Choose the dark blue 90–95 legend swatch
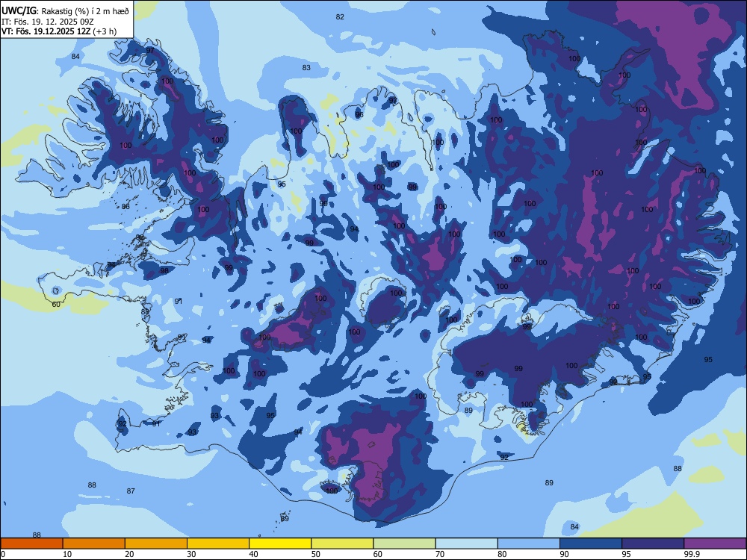Image resolution: width=747 pixels, height=560 pixels. tap(591, 544)
